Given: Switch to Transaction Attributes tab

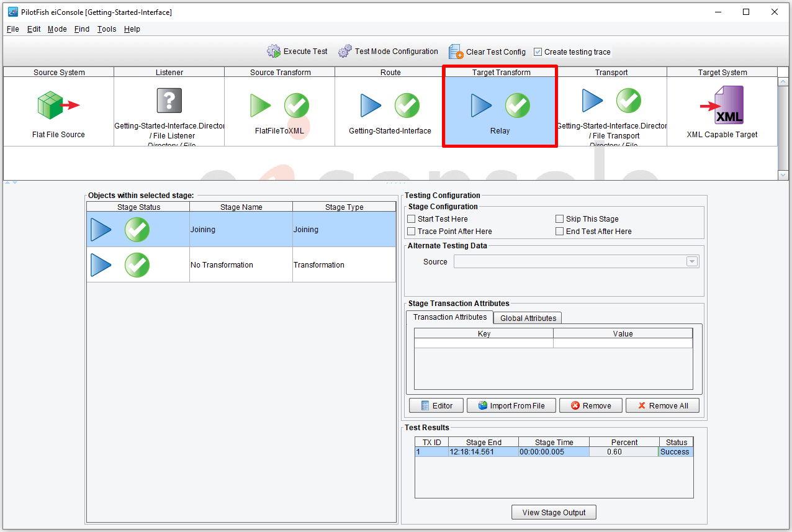Looking at the screenshot, I should (x=450, y=317).
